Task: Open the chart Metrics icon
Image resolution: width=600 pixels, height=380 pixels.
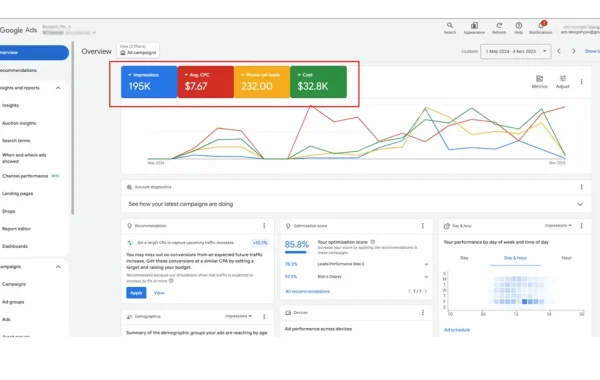Action: point(540,82)
